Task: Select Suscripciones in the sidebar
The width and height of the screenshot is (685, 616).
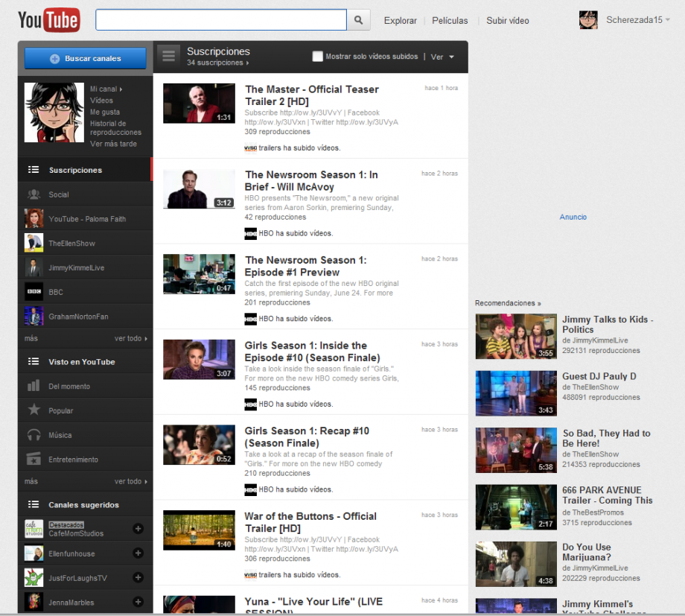Action: coord(85,170)
